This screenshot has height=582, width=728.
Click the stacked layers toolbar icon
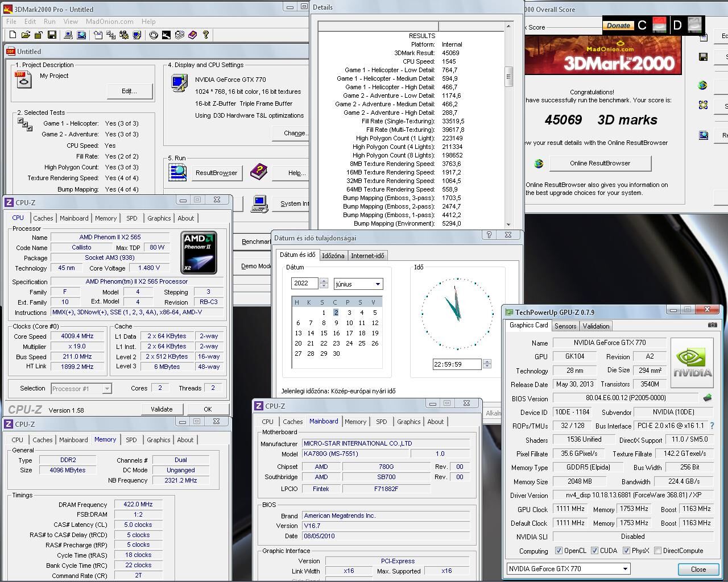pyautogui.click(x=180, y=35)
